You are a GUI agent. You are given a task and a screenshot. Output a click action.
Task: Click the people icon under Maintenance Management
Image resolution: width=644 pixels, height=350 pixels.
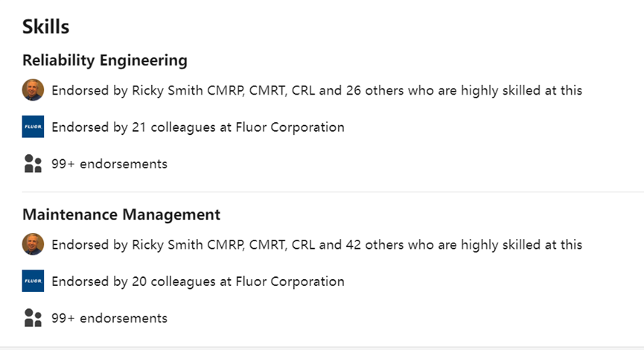point(33,318)
